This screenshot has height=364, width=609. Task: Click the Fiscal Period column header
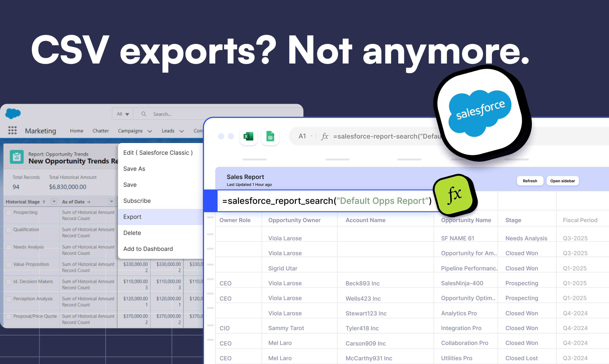tap(580, 220)
